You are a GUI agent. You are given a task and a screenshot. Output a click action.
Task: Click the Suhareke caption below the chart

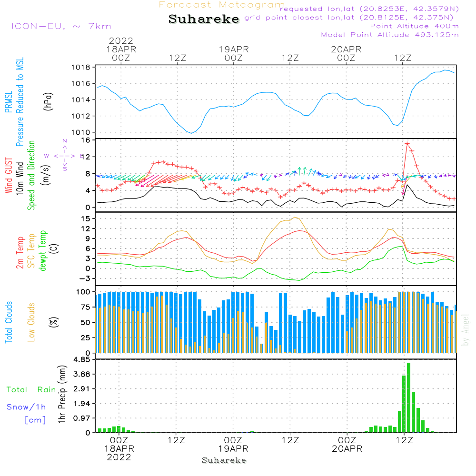click(224, 460)
